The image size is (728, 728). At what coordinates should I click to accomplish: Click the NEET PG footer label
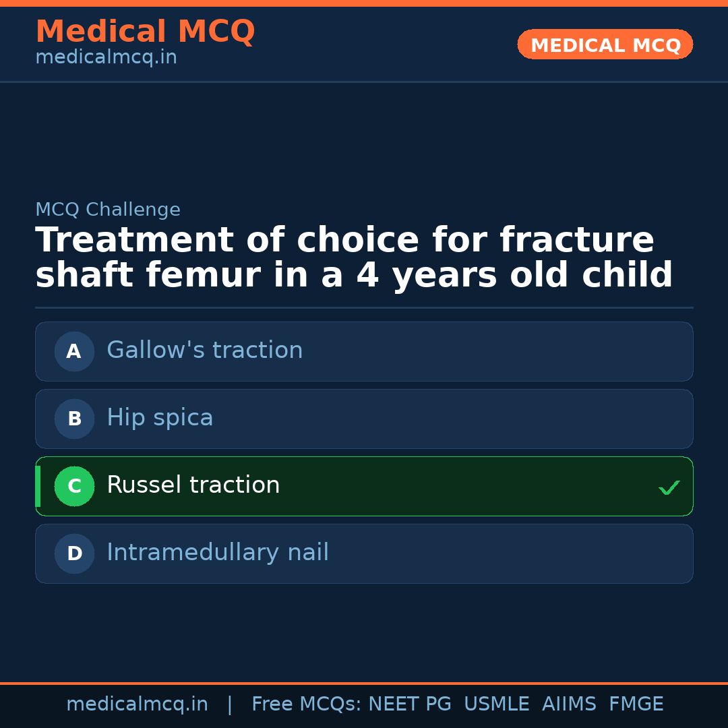coord(409,704)
